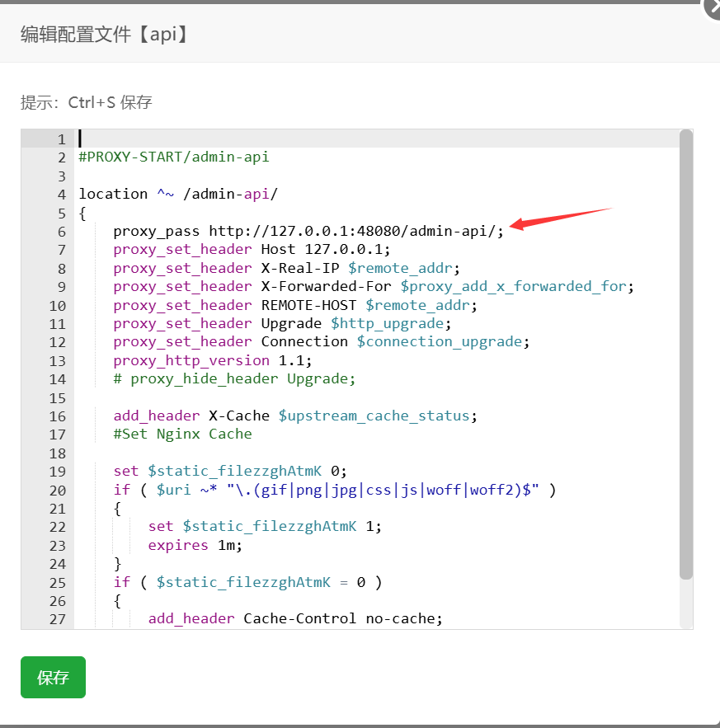The width and height of the screenshot is (720, 728).
Task: Click the set $static_filezzghAtmK 0 line
Action: tap(230, 472)
